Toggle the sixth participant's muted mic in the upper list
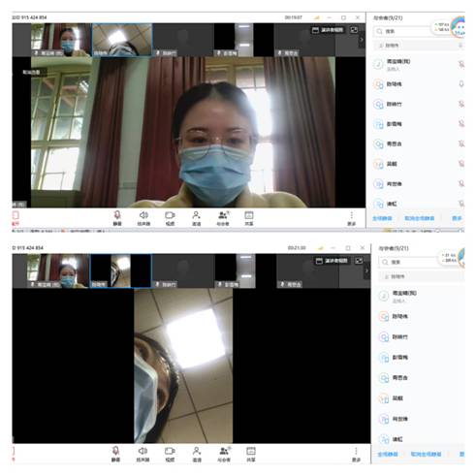This screenshot has width=476, height=476. pyautogui.click(x=461, y=164)
